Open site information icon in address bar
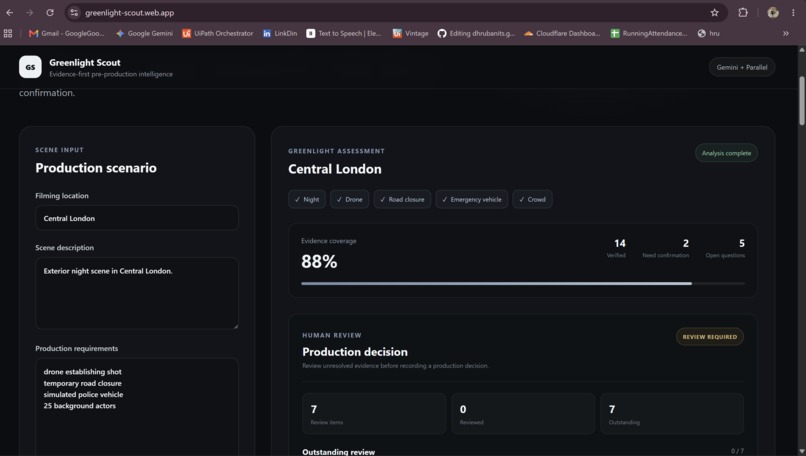Screen dimensions: 806x456 coord(74,12)
